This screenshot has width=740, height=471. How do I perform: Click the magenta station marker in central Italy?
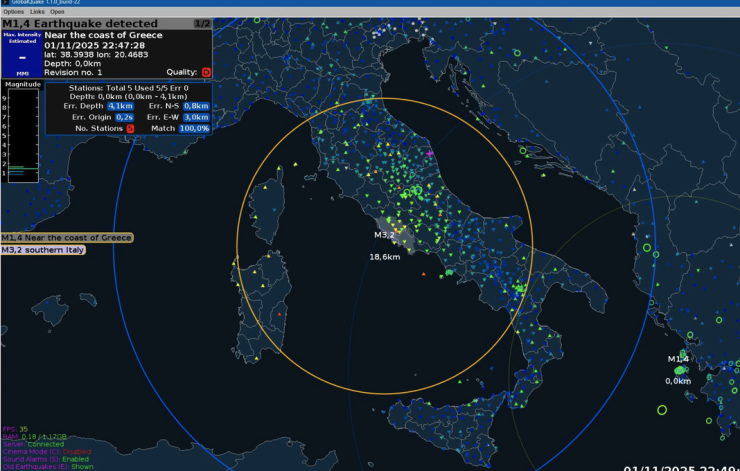pyautogui.click(x=430, y=153)
